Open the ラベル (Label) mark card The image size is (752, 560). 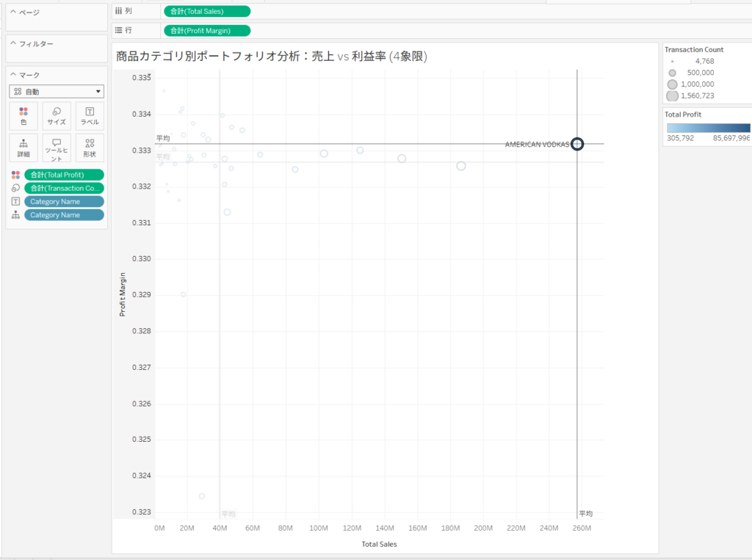(90, 116)
